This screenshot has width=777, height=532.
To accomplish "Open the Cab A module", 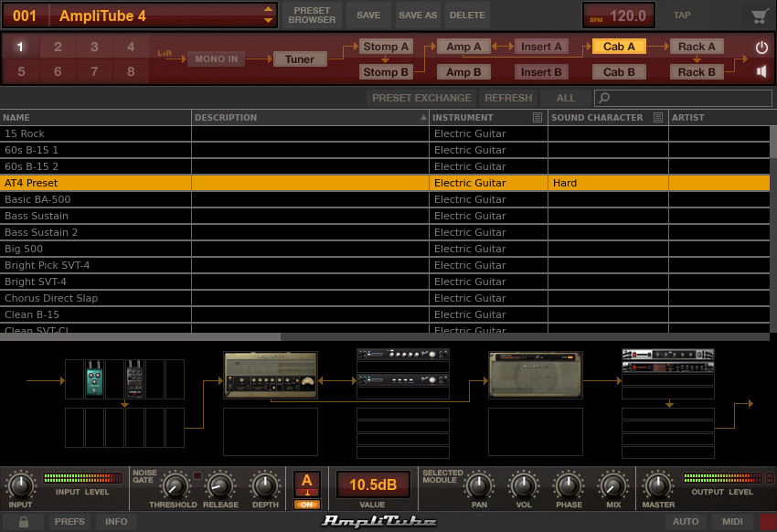I will point(619,47).
